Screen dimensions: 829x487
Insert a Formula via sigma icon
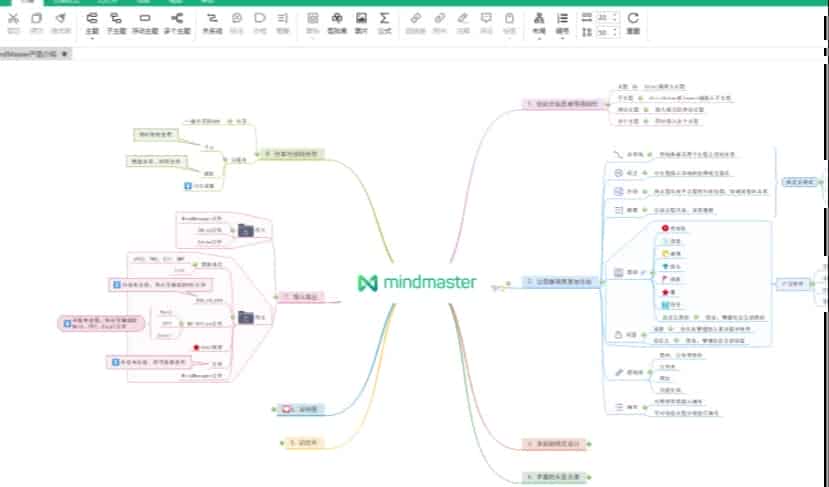pos(384,19)
